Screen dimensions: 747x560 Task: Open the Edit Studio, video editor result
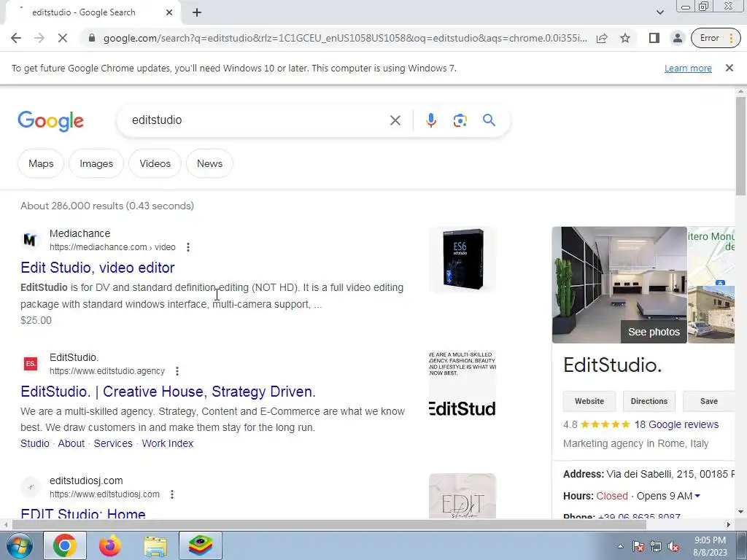pyautogui.click(x=98, y=268)
